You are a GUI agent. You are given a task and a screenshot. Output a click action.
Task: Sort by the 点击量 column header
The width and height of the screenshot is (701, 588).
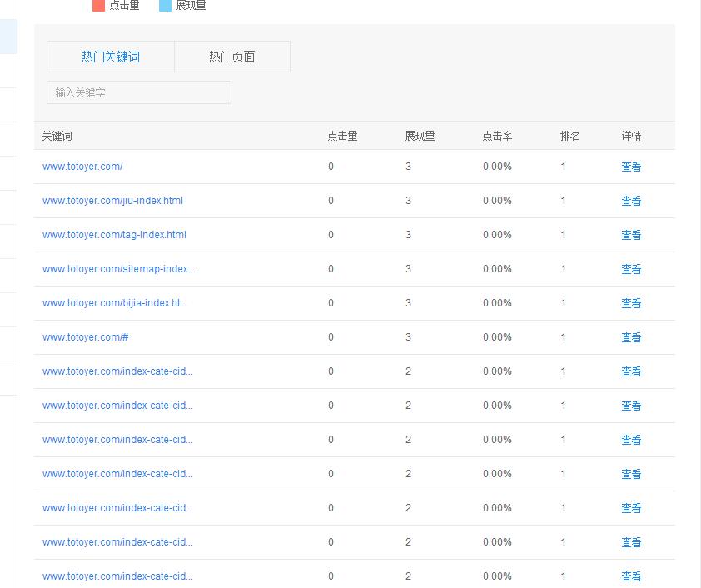342,136
